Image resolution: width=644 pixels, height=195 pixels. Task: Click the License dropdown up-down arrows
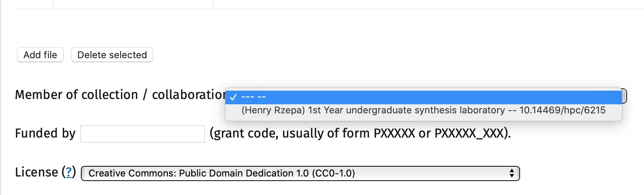[511, 173]
